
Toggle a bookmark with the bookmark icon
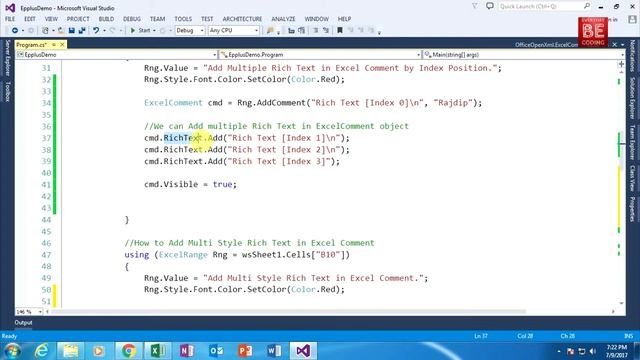340,31
